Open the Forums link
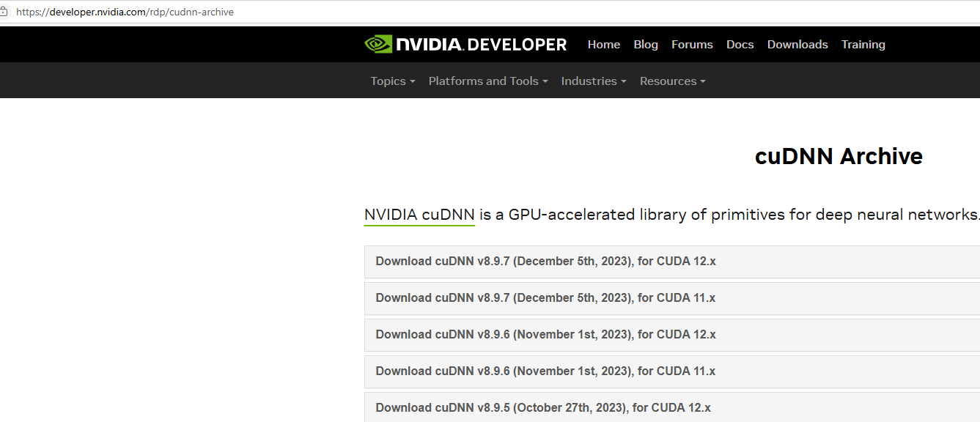 692,45
